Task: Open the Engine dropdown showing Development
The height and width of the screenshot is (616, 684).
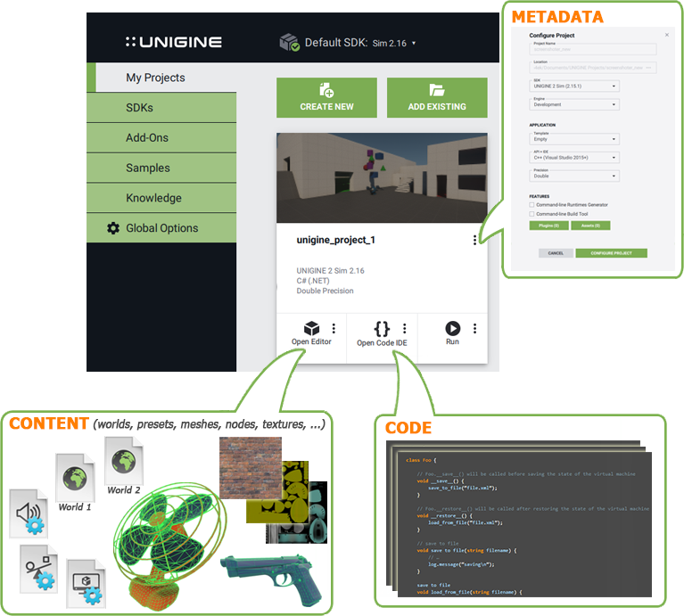Action: 574,104
